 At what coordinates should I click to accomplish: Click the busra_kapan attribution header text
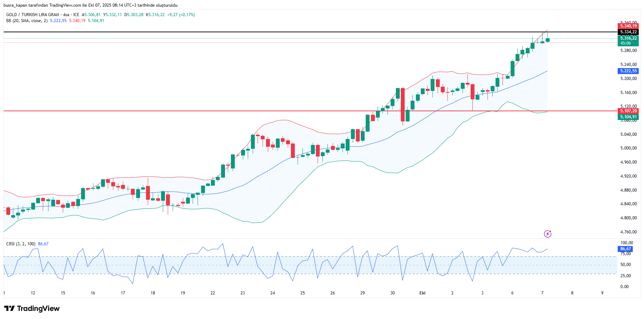(x=90, y=5)
